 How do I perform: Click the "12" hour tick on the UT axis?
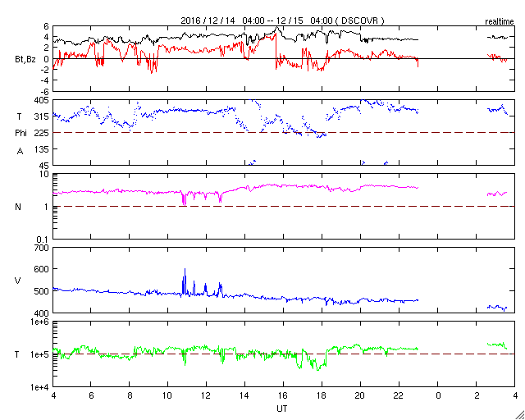click(x=206, y=395)
